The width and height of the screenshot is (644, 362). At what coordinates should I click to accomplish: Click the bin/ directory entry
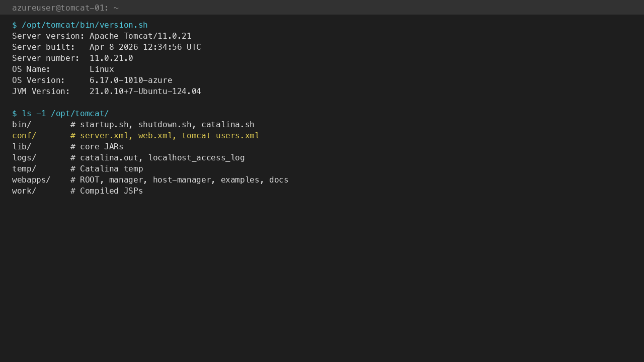click(x=22, y=125)
